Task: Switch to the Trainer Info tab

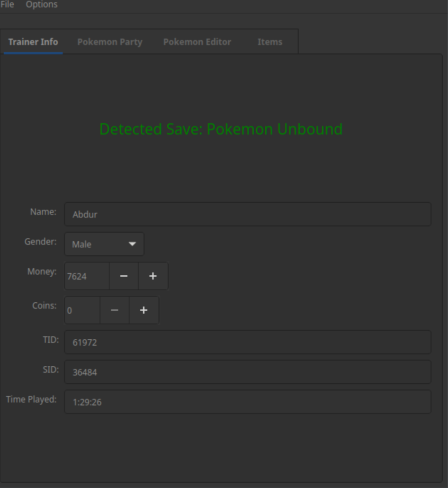Action: (x=33, y=42)
